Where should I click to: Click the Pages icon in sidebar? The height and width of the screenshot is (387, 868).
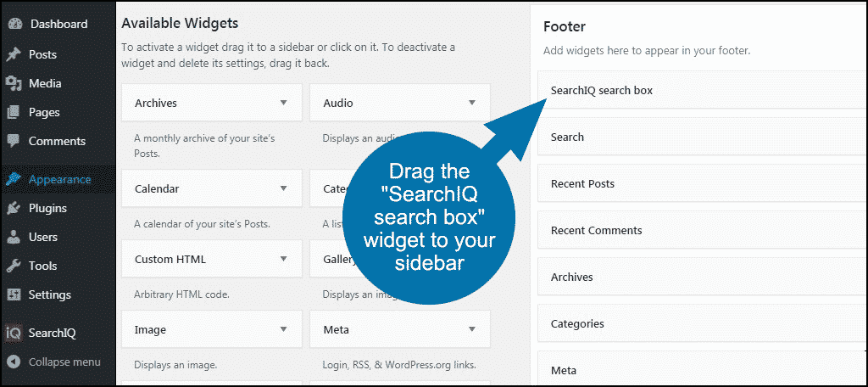pos(14,112)
